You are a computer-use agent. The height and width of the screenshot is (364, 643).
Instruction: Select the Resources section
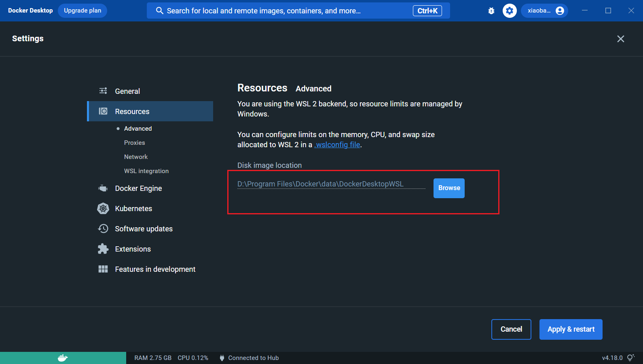[150, 111]
